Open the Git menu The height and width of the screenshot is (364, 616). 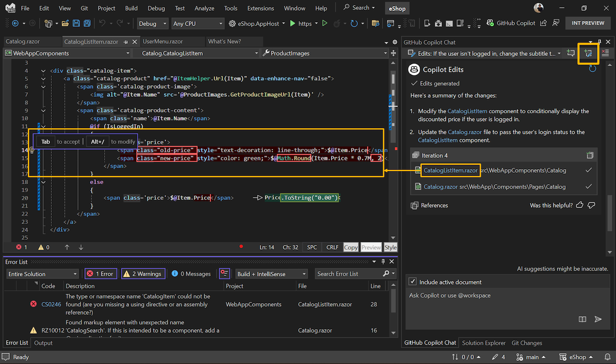pos(84,8)
